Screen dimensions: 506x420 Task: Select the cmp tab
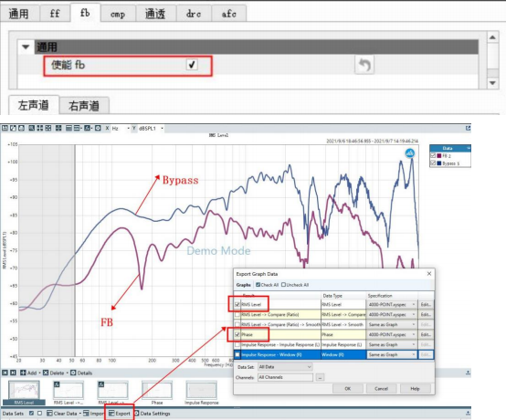coord(118,14)
